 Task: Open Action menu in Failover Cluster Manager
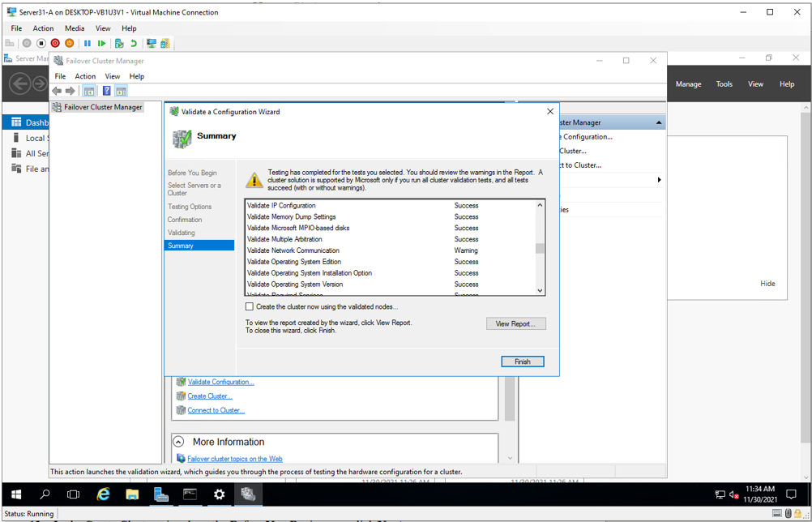(x=85, y=76)
